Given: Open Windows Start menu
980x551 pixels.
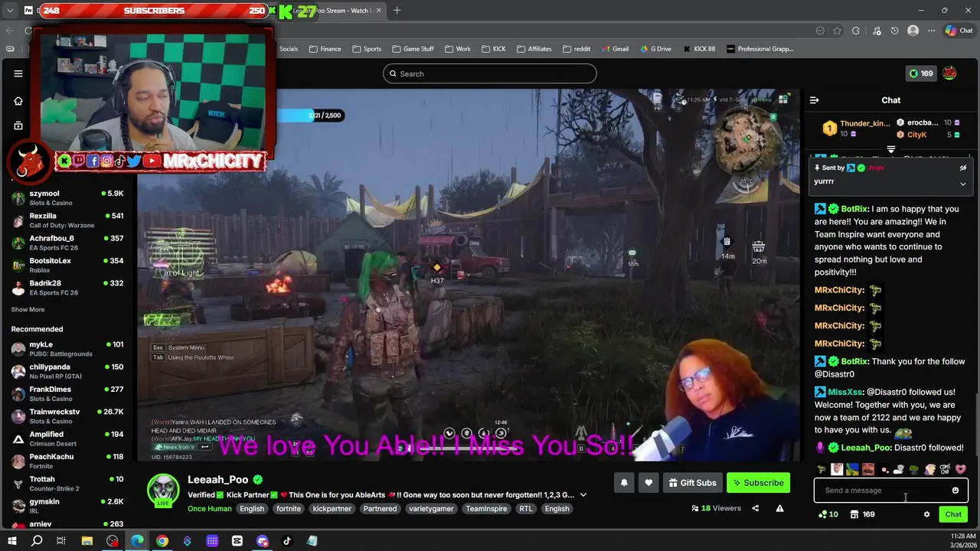Looking at the screenshot, I should tap(11, 541).
